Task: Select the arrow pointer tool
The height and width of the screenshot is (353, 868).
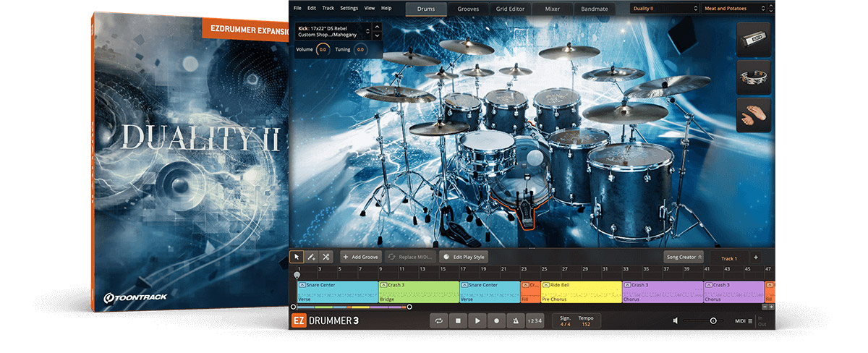Action: pos(297,257)
